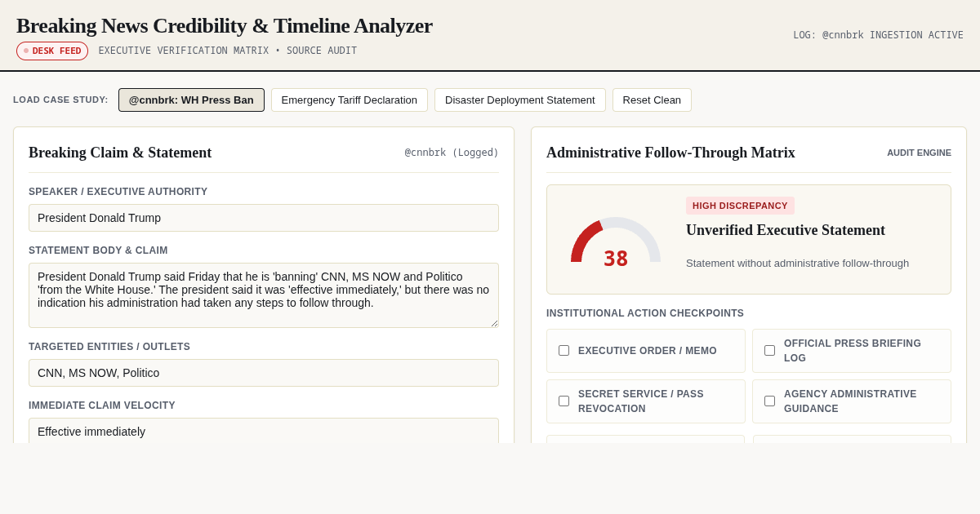
Task: Load the Emergency Tariff Declaration case study
Action: pyautogui.click(x=350, y=100)
